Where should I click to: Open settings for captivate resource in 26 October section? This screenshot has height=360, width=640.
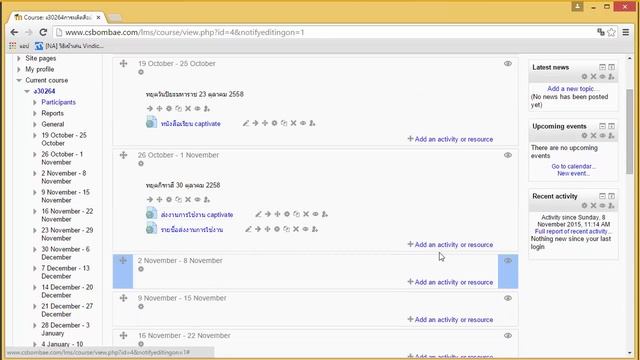click(287, 214)
